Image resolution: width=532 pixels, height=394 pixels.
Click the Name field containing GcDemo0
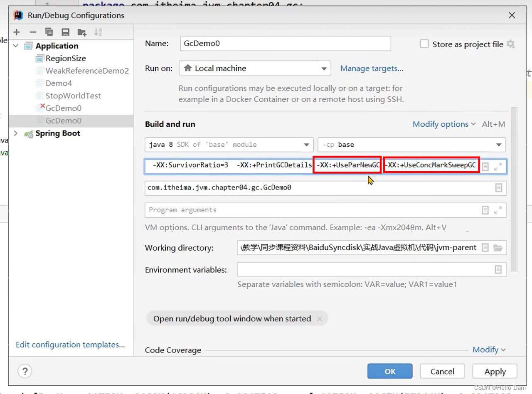(286, 44)
